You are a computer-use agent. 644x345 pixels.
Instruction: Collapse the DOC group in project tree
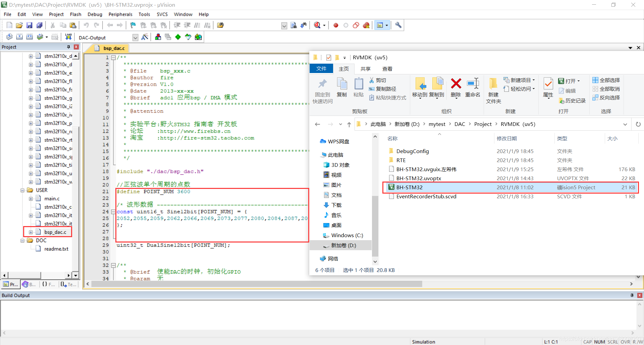click(22, 240)
